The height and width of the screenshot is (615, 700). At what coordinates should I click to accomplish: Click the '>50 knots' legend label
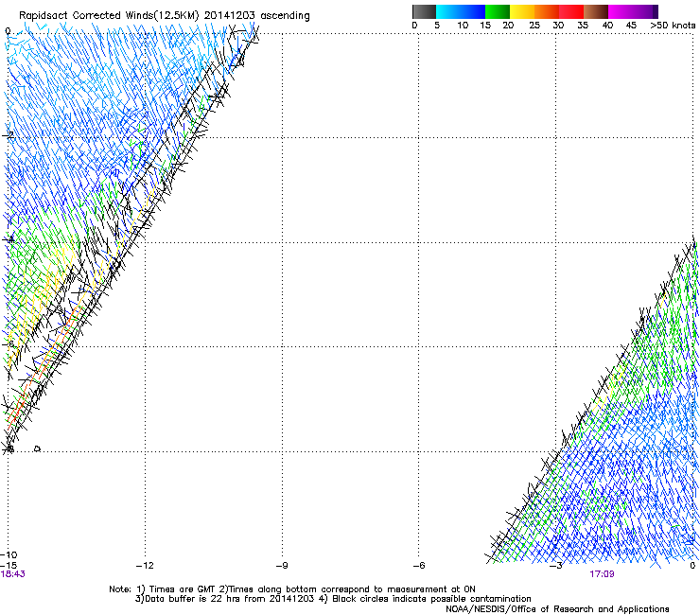click(x=673, y=26)
